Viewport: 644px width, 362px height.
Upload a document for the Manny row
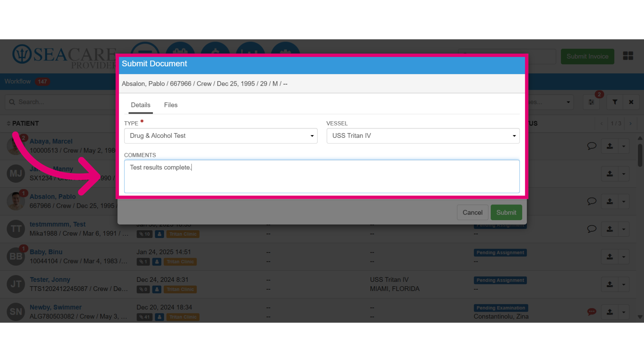[610, 174]
